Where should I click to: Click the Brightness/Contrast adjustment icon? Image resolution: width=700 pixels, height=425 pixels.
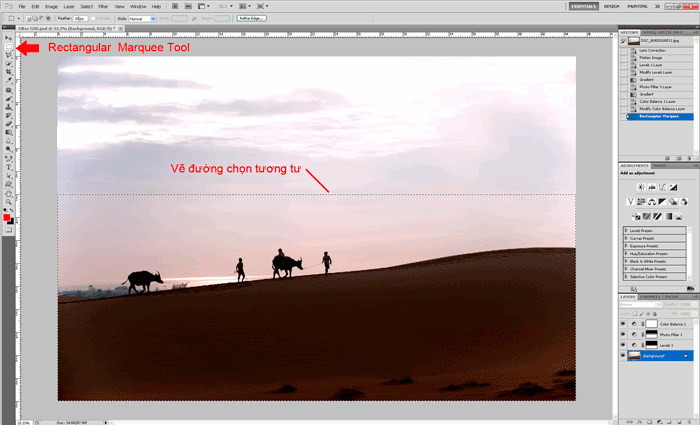point(640,187)
